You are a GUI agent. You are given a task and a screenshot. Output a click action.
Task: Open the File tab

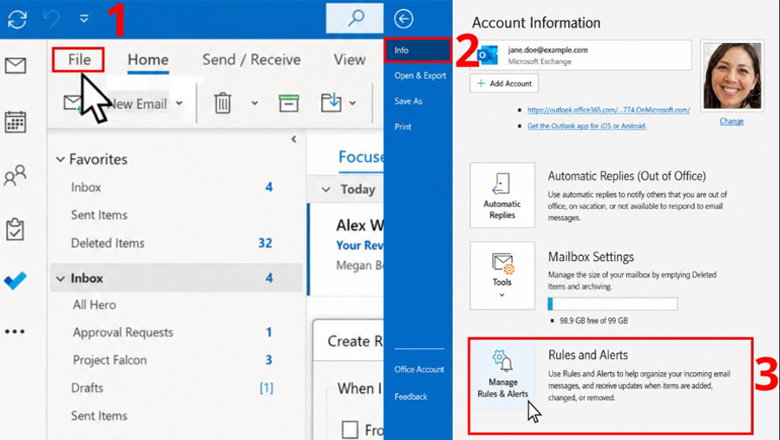point(79,60)
